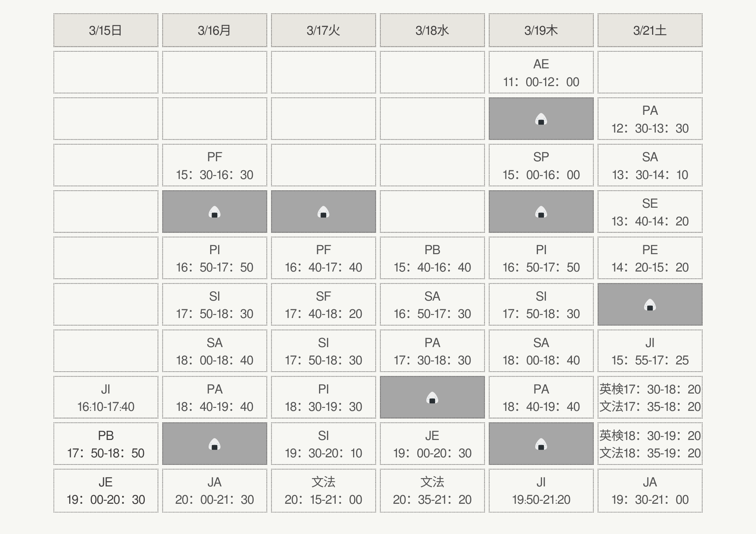Click the rice ball icon below AE class

541,119
